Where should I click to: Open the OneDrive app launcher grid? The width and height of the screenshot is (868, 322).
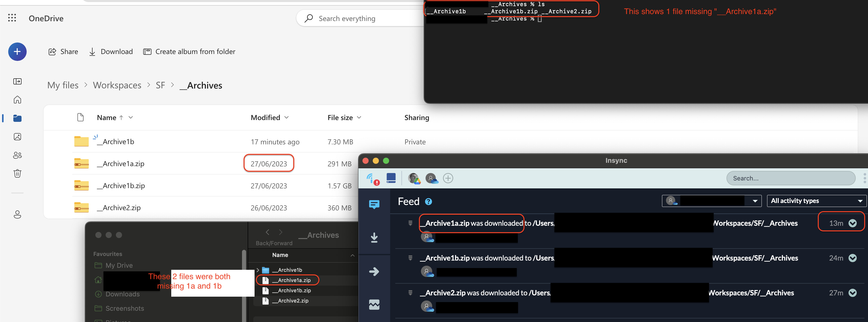point(12,18)
